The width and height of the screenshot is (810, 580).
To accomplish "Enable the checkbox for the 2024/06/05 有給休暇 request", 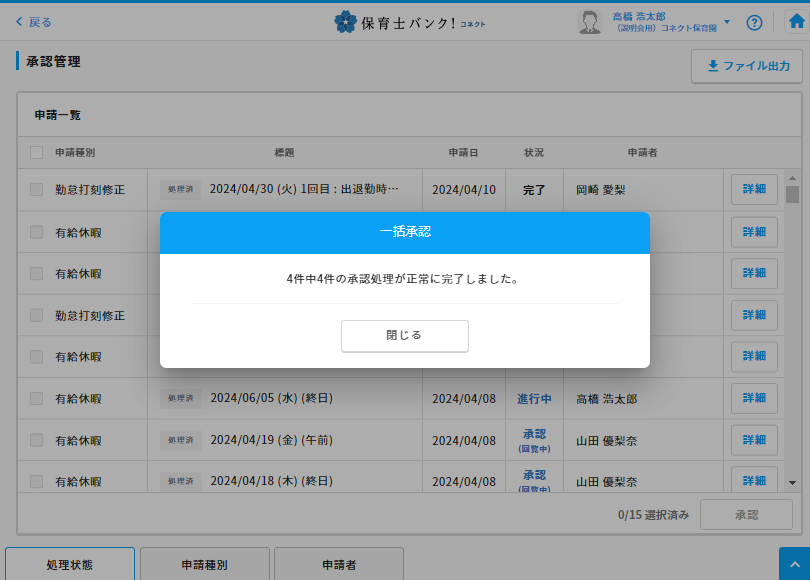I will click(x=37, y=398).
